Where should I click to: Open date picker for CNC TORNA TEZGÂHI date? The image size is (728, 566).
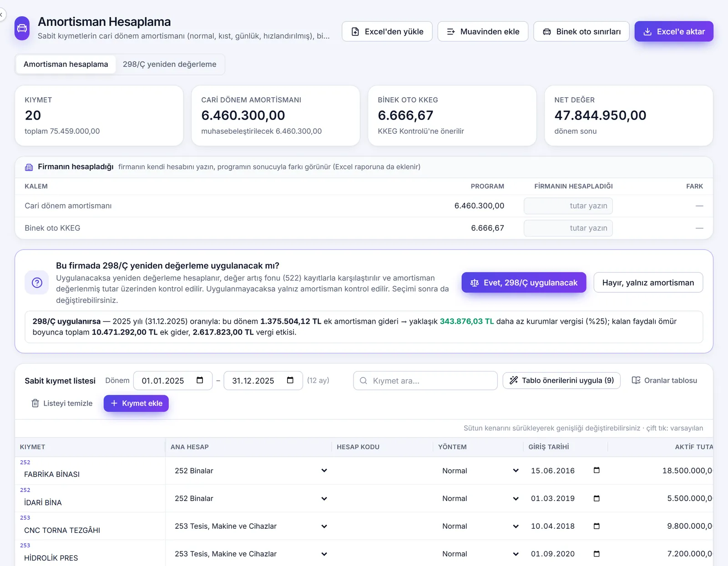tap(597, 526)
